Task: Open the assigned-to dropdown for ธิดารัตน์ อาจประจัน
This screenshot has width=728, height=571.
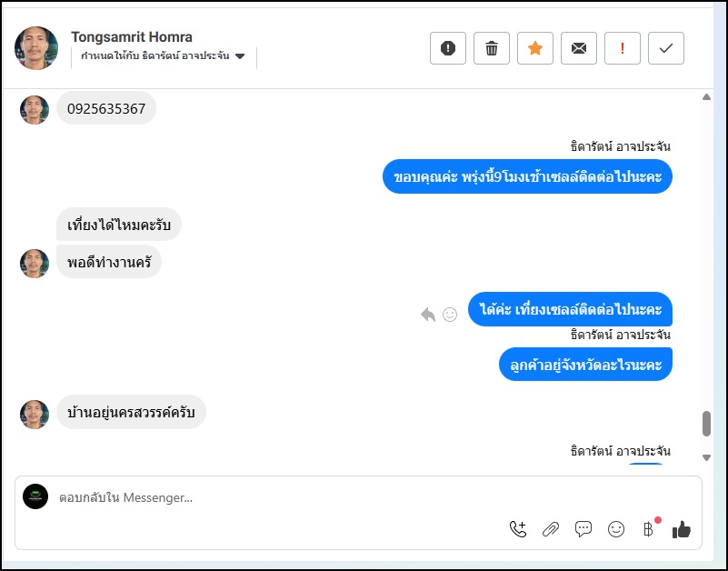Action: pos(240,56)
